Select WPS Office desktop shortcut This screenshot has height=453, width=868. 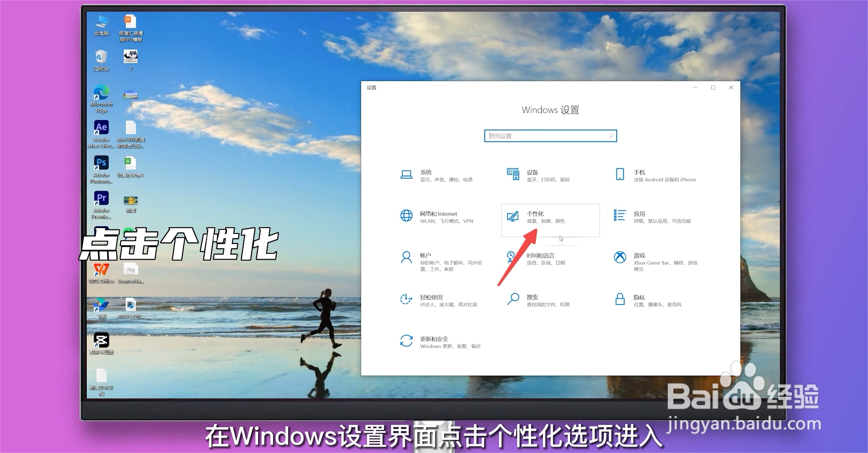point(101,273)
